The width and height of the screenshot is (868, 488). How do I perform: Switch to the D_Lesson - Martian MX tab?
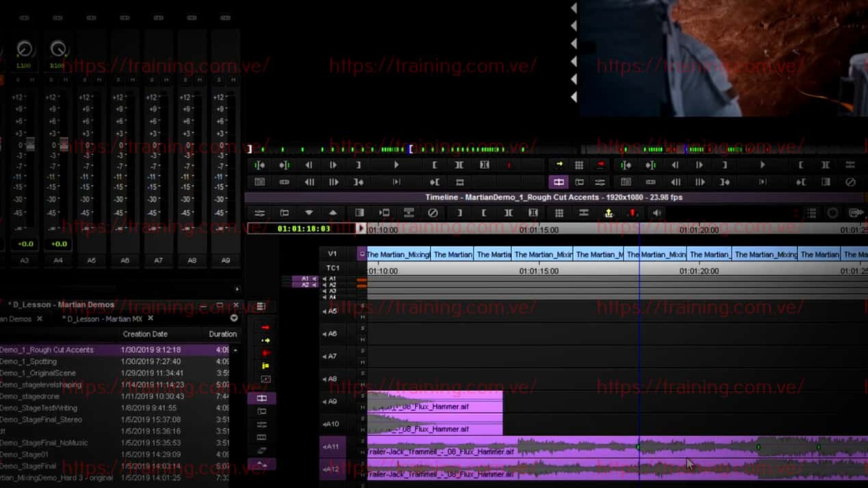(103, 318)
